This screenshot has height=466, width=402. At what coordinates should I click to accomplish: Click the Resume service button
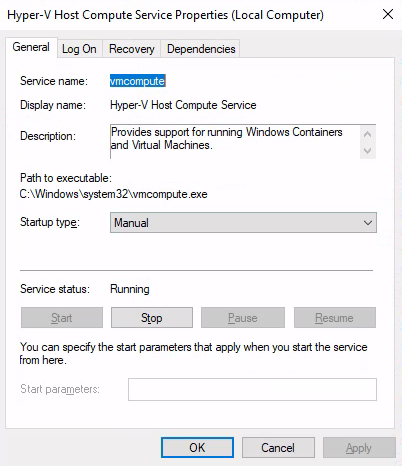point(335,318)
